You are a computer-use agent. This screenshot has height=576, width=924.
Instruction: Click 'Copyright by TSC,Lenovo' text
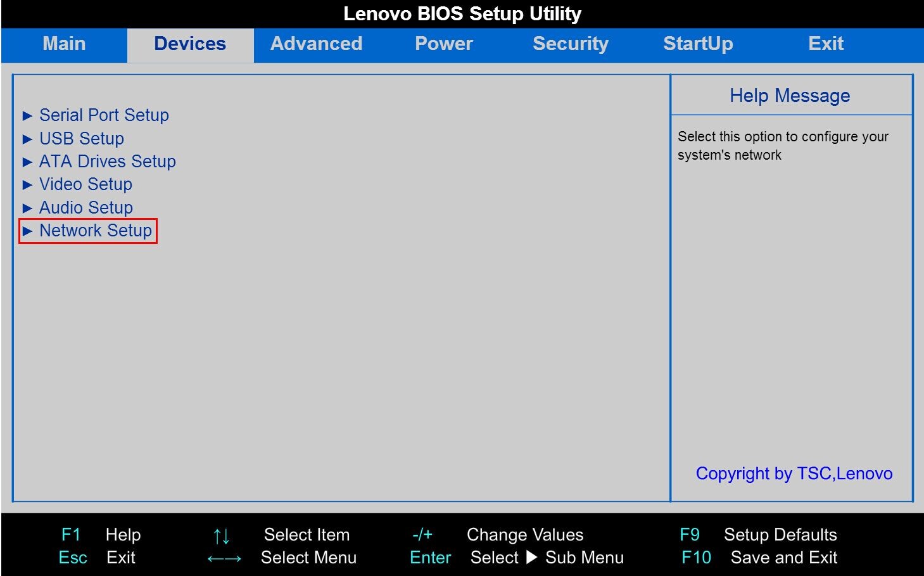[x=794, y=473]
